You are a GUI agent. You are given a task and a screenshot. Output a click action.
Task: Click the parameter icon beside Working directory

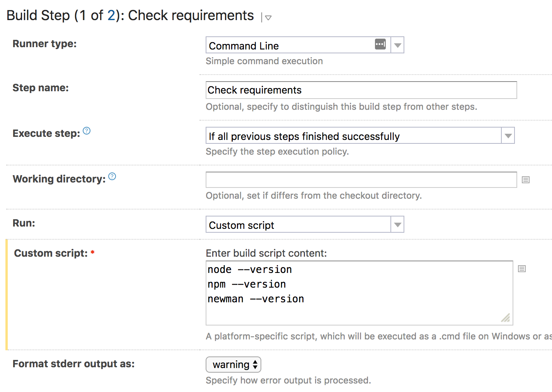point(526,180)
